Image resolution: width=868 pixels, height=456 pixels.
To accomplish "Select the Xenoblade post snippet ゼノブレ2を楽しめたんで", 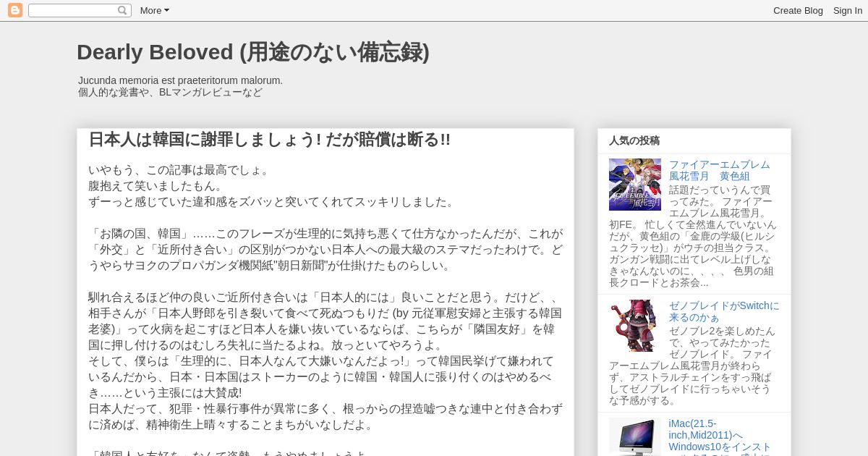I will [x=692, y=366].
